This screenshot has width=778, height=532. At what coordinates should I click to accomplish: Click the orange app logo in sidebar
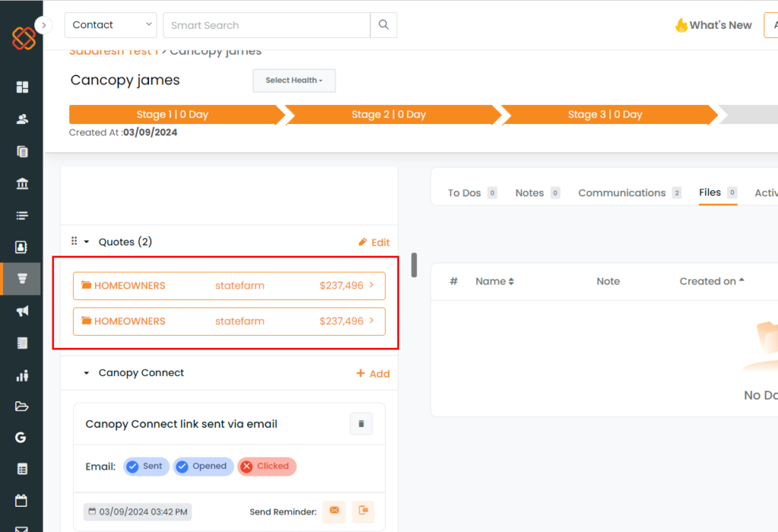click(24, 38)
